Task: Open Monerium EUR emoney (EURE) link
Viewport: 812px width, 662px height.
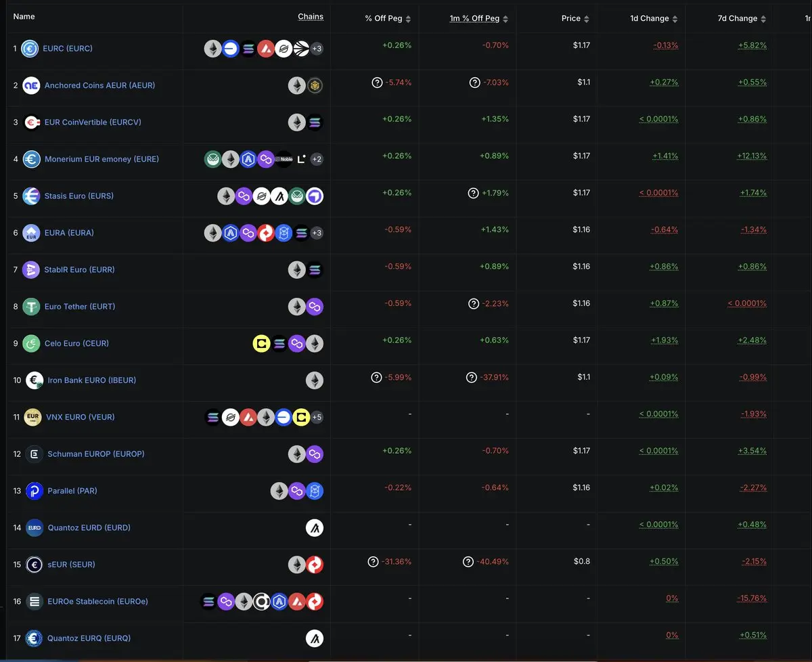Action: (x=101, y=160)
